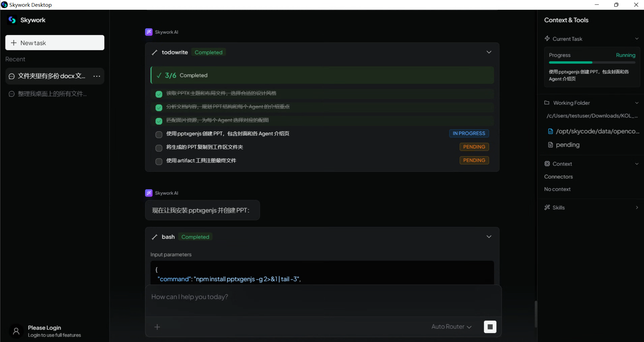644x342 pixels.
Task: Click Please Login link
Action: pos(45,328)
